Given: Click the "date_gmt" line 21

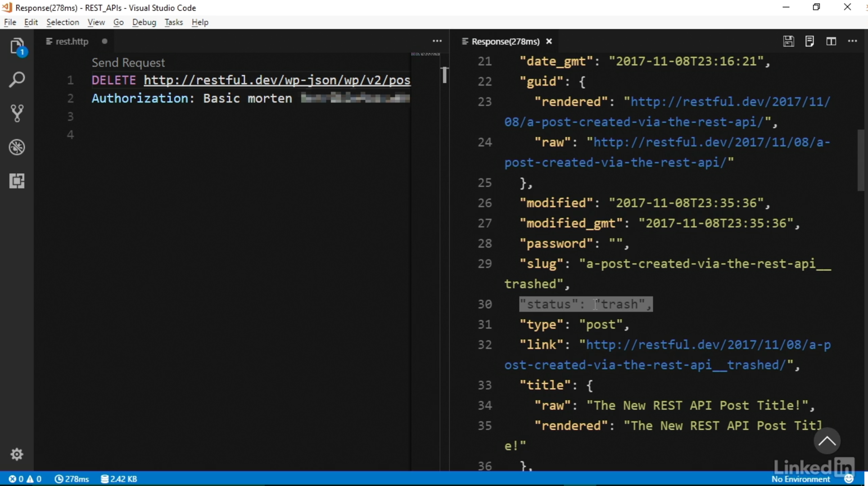Looking at the screenshot, I should 645,61.
